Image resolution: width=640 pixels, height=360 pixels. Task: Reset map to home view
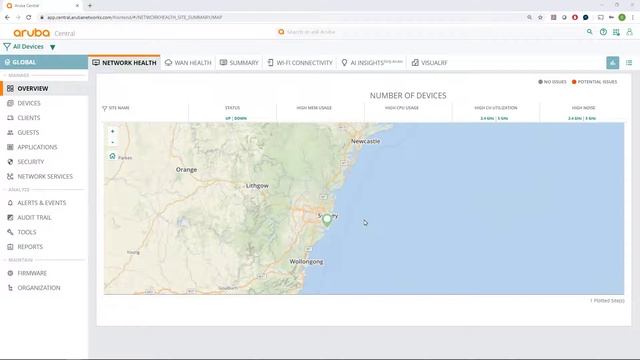[x=113, y=156]
